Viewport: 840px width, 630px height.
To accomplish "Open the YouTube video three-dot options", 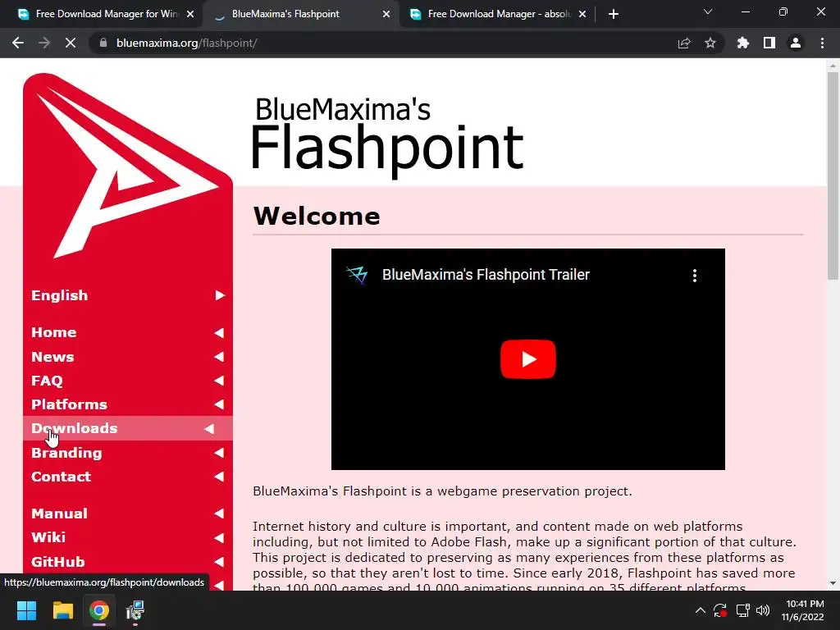I will [695, 276].
